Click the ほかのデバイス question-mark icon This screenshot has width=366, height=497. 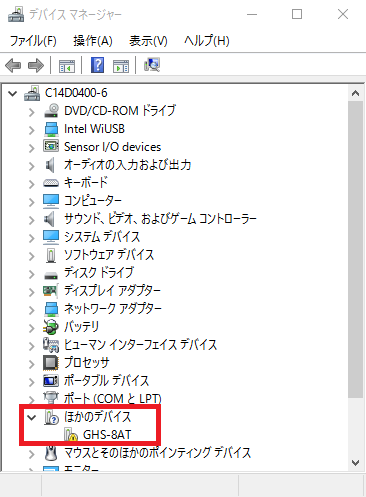click(x=51, y=417)
